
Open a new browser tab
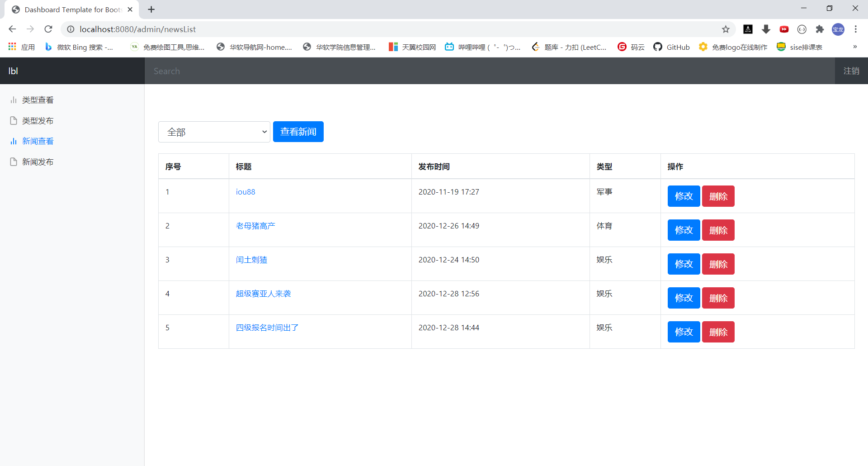coord(151,9)
